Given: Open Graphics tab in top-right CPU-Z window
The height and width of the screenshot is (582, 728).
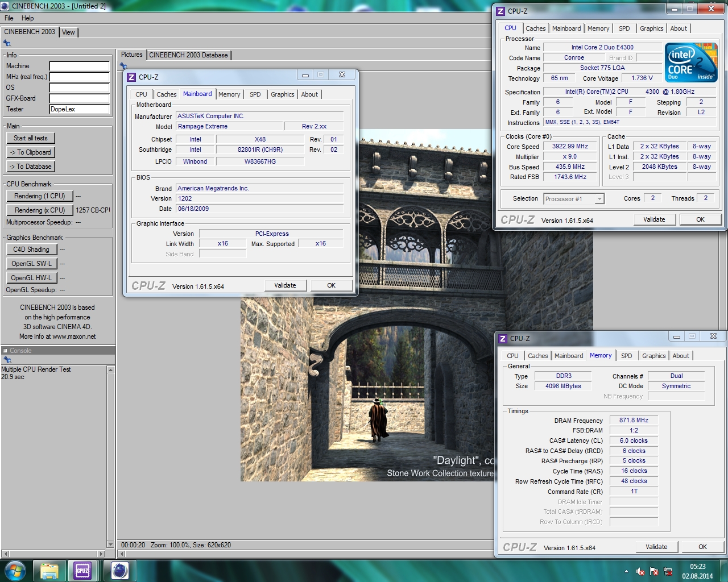Looking at the screenshot, I should (x=651, y=28).
